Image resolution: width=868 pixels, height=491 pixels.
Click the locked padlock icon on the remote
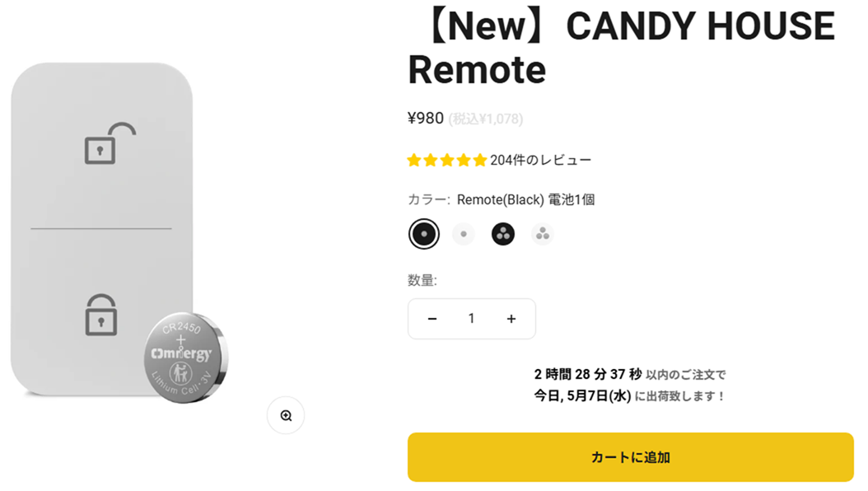100,315
